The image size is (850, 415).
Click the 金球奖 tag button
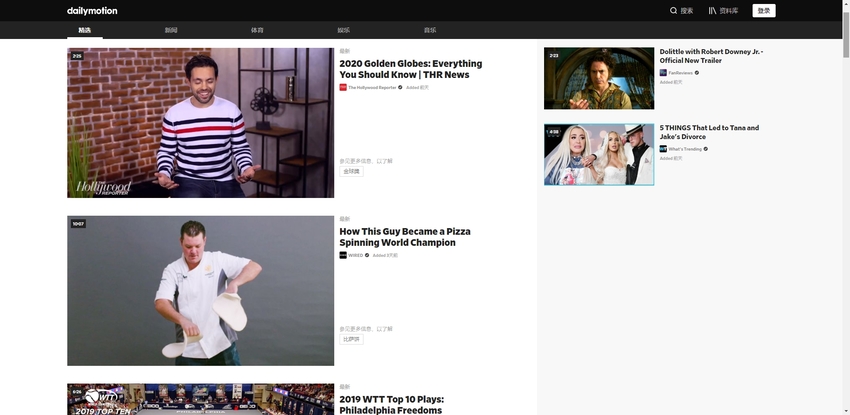(x=351, y=172)
